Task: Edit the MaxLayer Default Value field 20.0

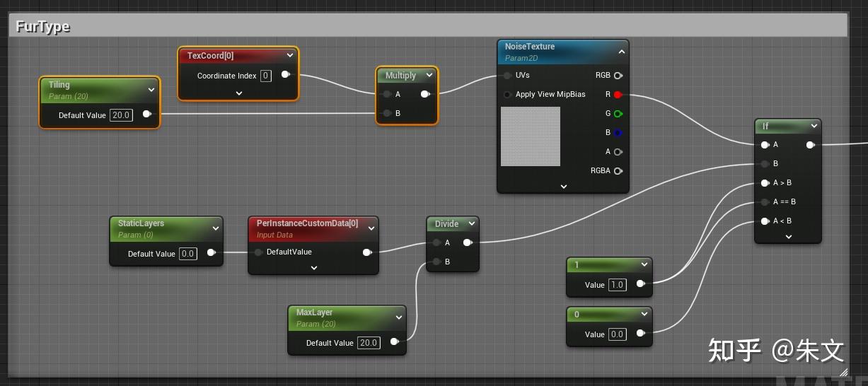Action: [369, 342]
